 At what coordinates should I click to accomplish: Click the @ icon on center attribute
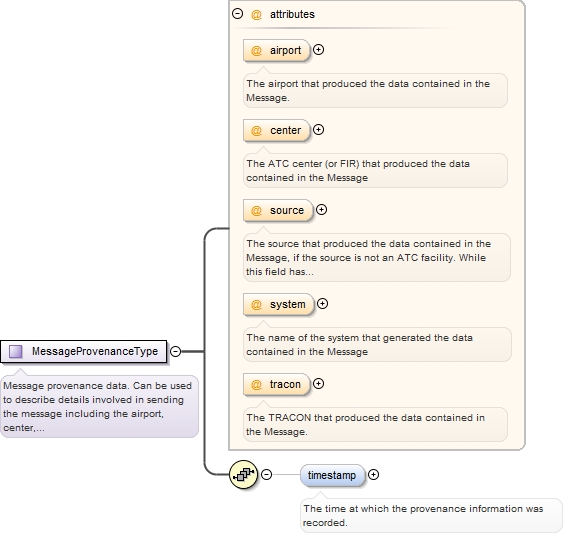tap(256, 130)
